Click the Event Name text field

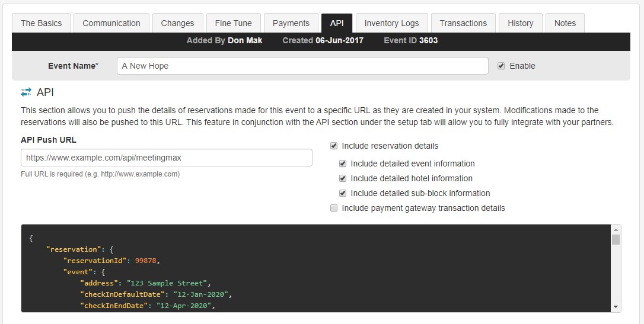coord(302,66)
